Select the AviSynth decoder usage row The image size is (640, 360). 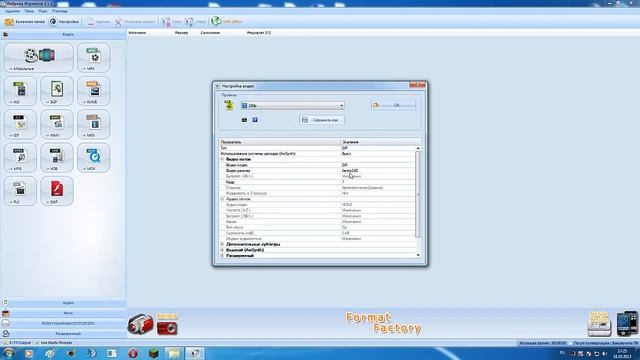click(x=318, y=154)
